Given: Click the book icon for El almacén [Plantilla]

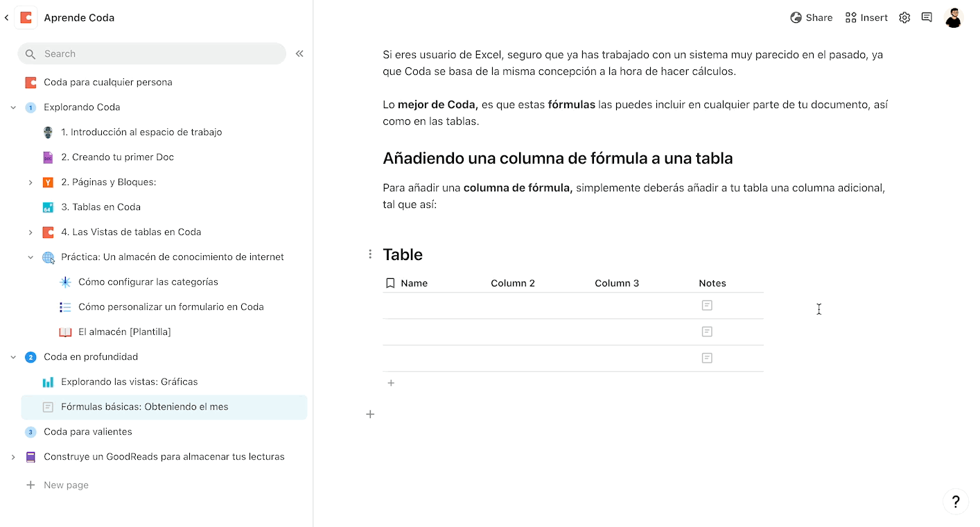Looking at the screenshot, I should point(65,332).
